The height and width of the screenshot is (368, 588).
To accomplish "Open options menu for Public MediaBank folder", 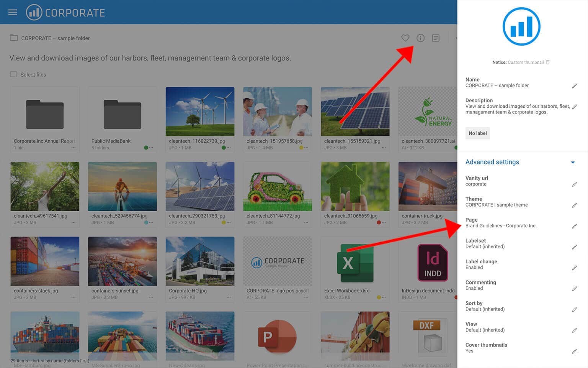I will click(x=151, y=148).
